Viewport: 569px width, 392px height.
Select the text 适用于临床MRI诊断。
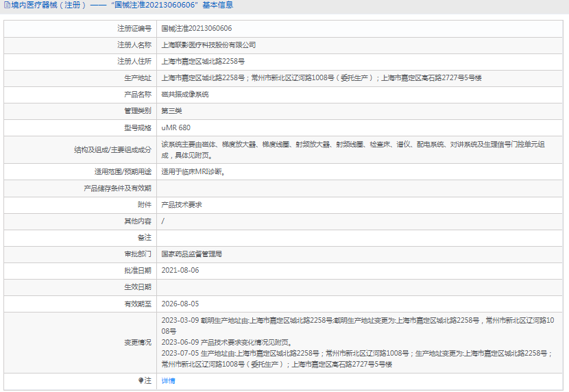pos(193,172)
